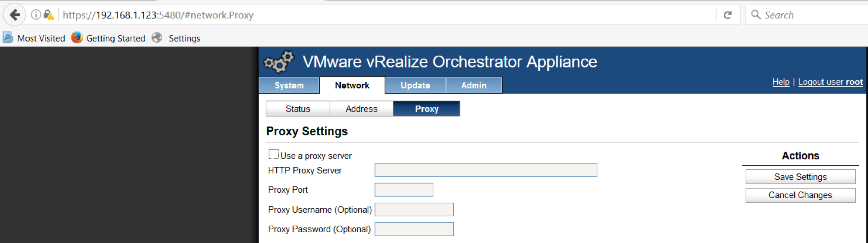Click the site information icon in address bar
Image resolution: width=868 pixels, height=243 pixels.
pos(36,15)
